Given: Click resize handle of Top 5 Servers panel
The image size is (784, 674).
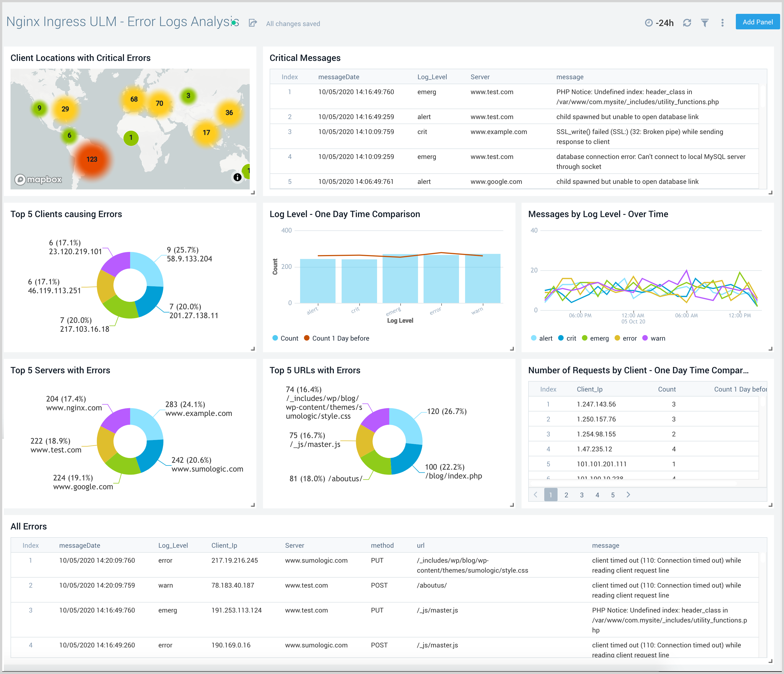Looking at the screenshot, I should click(x=253, y=505).
